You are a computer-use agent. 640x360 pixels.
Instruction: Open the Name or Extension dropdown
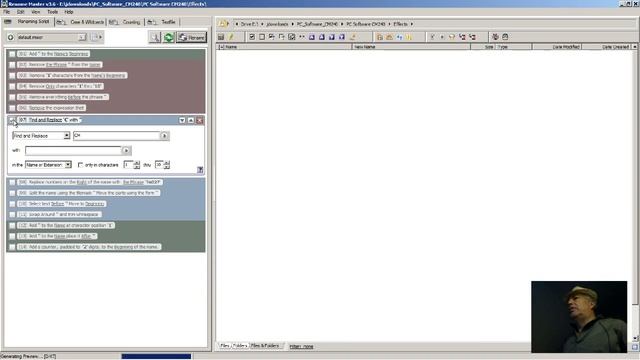(x=48, y=165)
